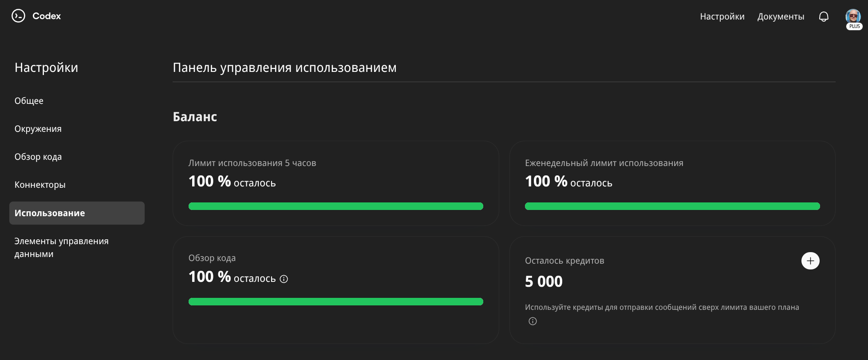868x360 pixels.
Task: Open Обзор кода sidebar section
Action: [38, 157]
